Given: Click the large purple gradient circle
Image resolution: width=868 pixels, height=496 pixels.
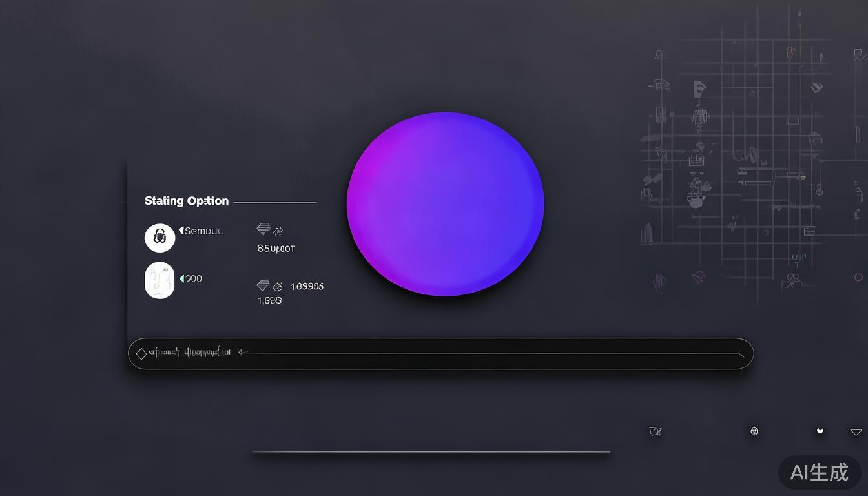Looking at the screenshot, I should click(x=445, y=204).
